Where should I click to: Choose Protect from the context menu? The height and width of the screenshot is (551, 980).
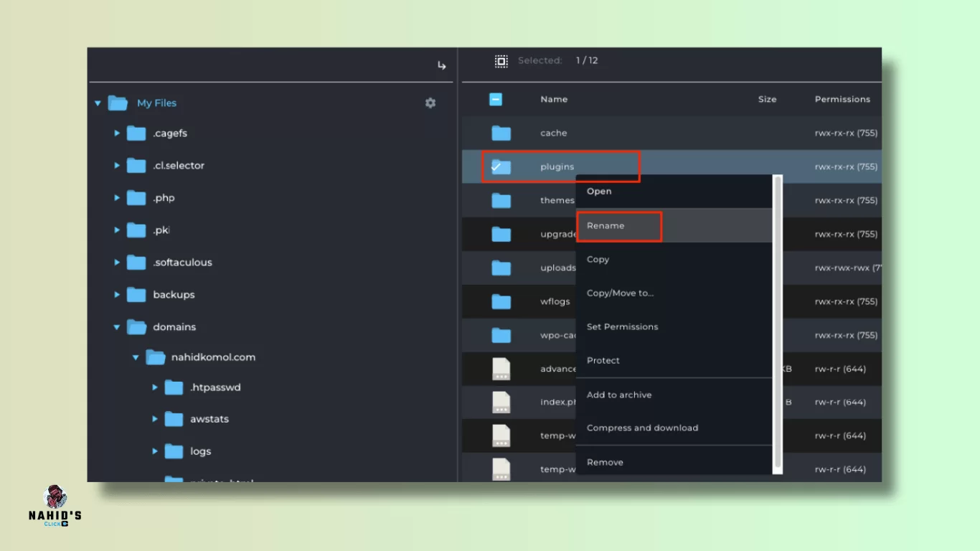pyautogui.click(x=674, y=360)
